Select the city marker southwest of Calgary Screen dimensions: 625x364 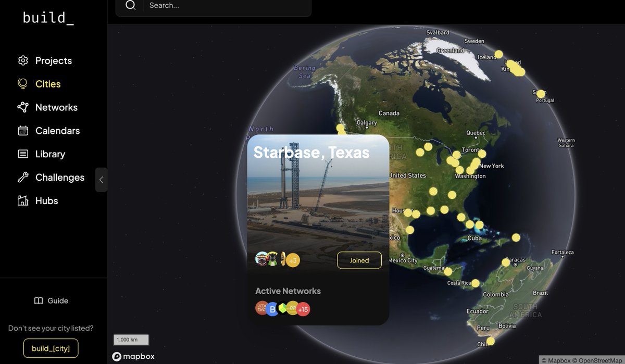[341, 128]
